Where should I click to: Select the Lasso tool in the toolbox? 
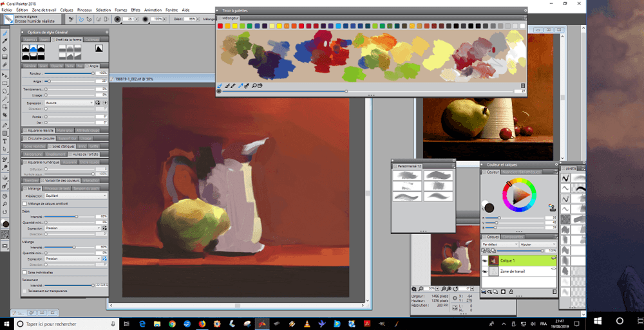[5, 91]
